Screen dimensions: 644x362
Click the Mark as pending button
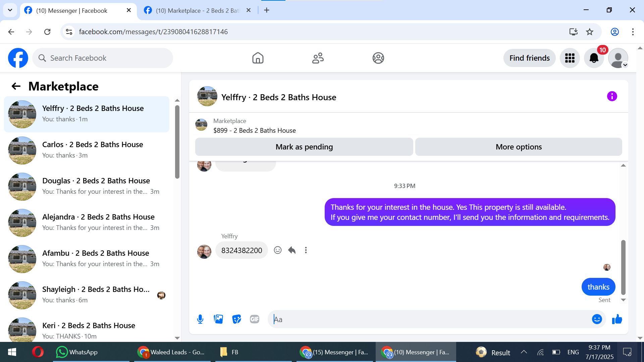click(x=304, y=147)
